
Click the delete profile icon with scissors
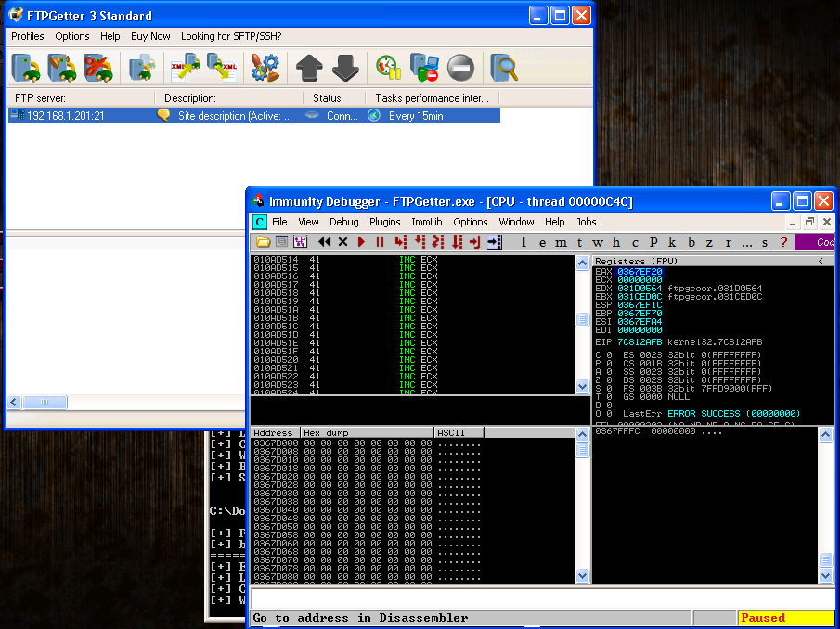pos(98,68)
